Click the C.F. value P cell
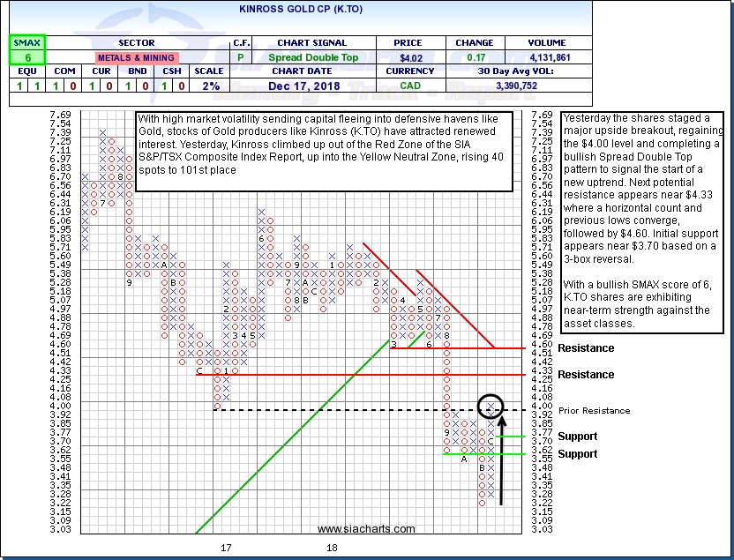This screenshot has height=560, width=734. point(241,57)
